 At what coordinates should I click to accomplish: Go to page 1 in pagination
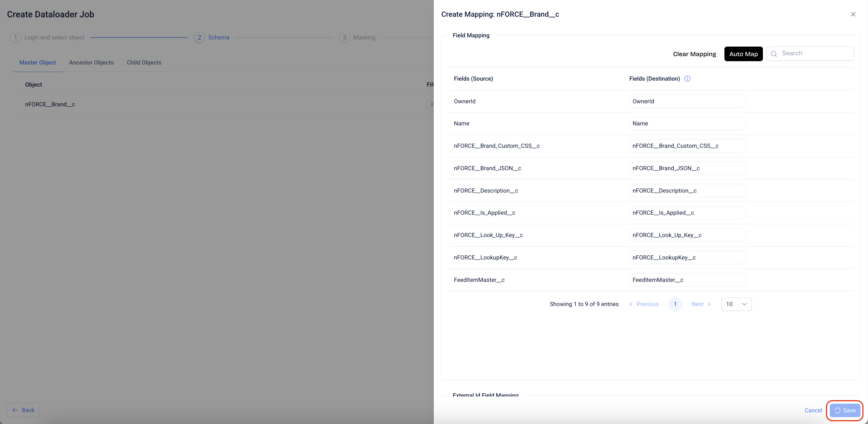point(675,304)
